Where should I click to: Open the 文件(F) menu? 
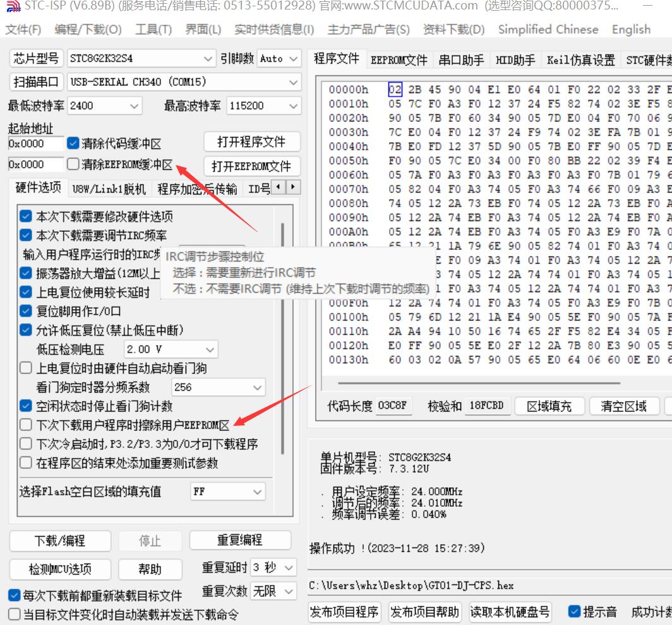pyautogui.click(x=23, y=30)
